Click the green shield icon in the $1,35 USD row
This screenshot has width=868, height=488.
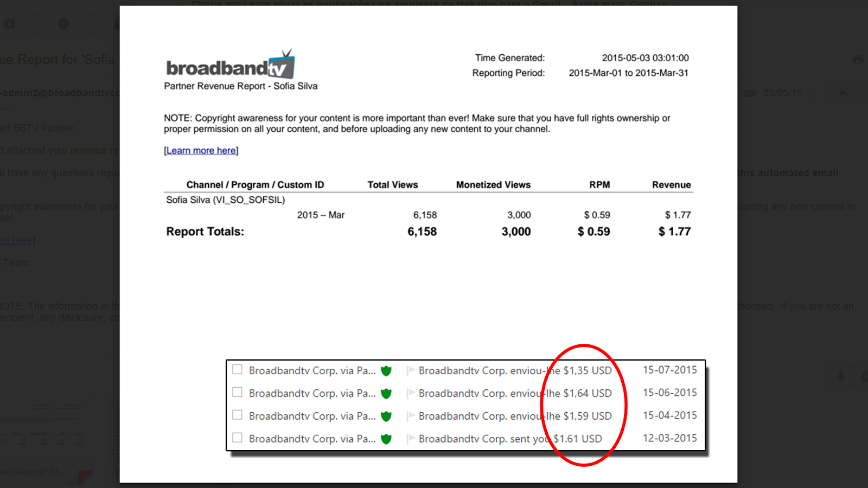point(386,371)
